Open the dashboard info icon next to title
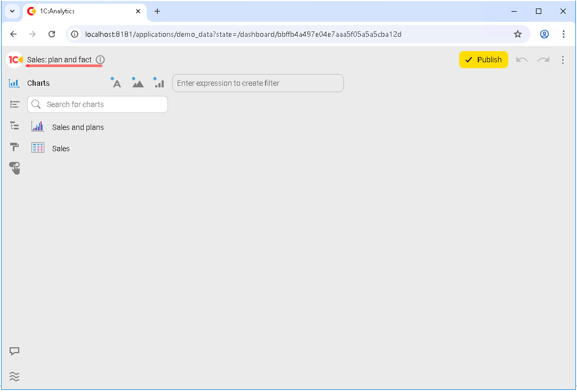The width and height of the screenshot is (577, 392). pyautogui.click(x=100, y=60)
